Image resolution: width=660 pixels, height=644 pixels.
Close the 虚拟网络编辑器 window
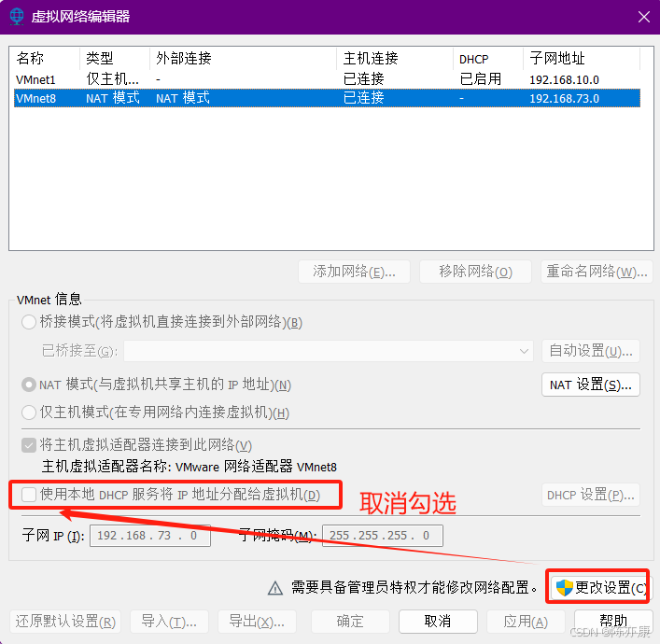(x=643, y=17)
